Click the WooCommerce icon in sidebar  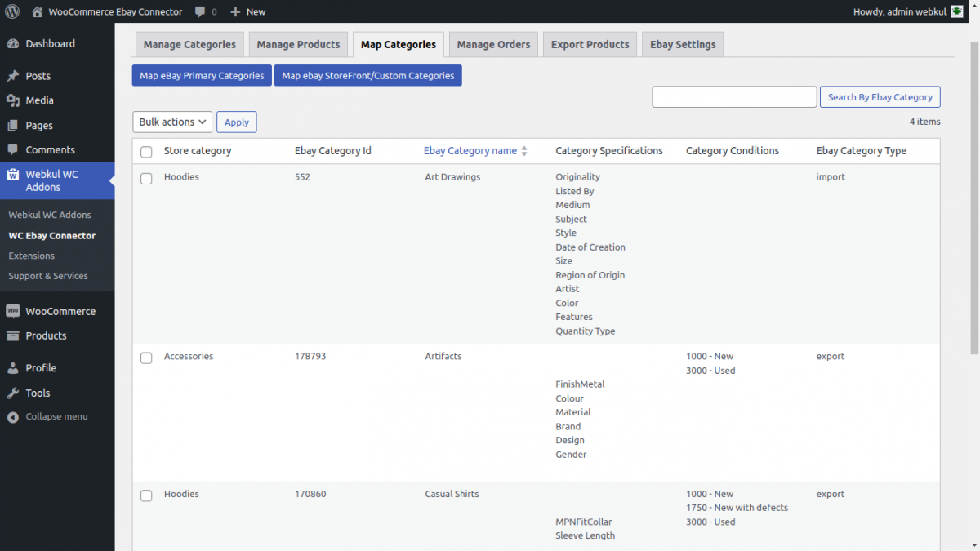tap(12, 311)
